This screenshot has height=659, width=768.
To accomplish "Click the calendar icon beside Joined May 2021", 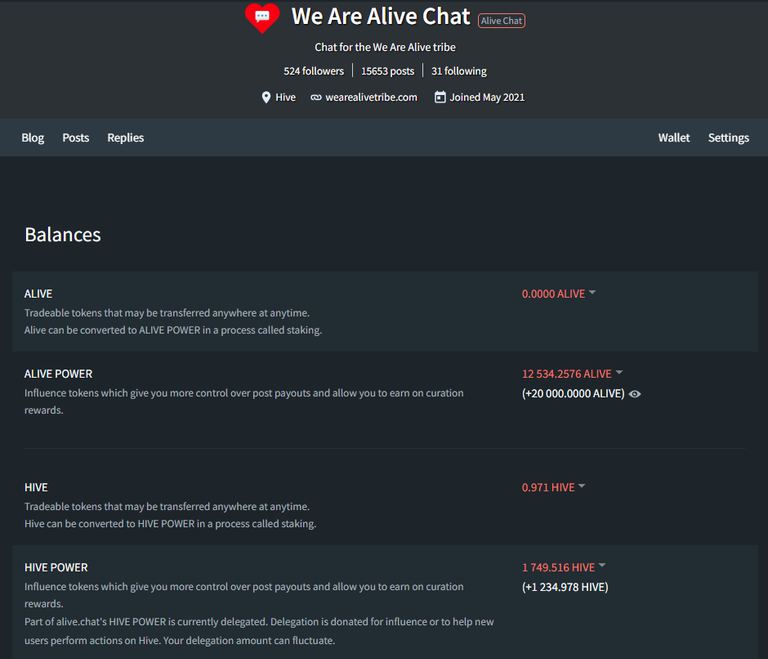I will click(x=440, y=97).
